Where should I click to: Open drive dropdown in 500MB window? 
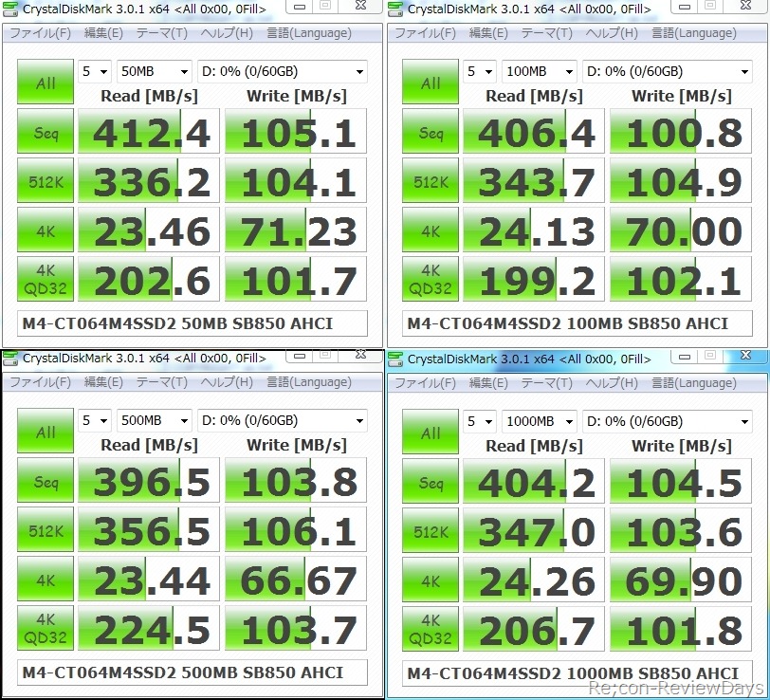tap(283, 420)
